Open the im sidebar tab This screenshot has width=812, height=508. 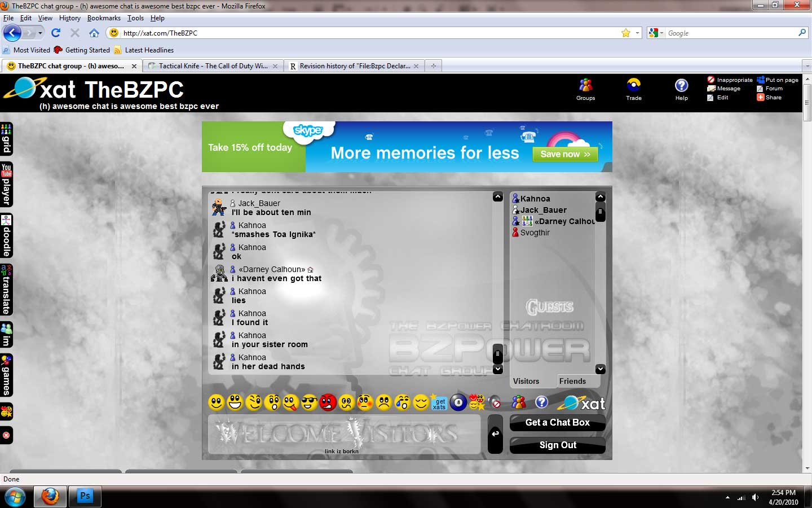pos(6,335)
